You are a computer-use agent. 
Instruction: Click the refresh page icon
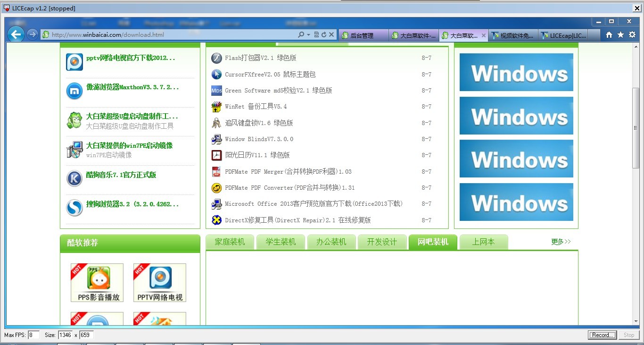(324, 35)
